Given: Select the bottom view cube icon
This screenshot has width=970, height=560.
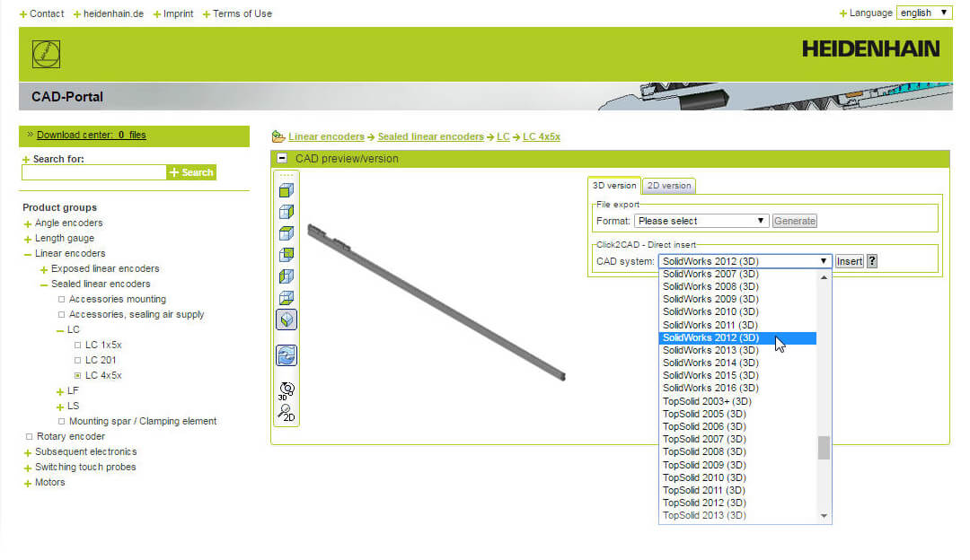Looking at the screenshot, I should pos(286,298).
